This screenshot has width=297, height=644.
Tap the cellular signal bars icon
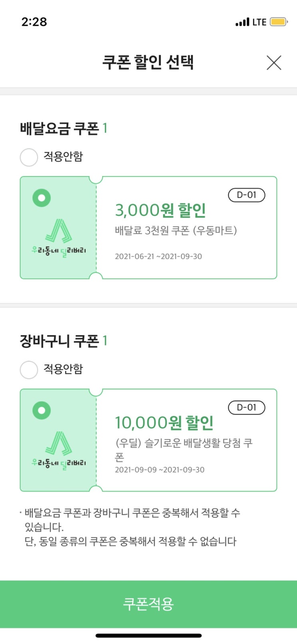click(242, 22)
